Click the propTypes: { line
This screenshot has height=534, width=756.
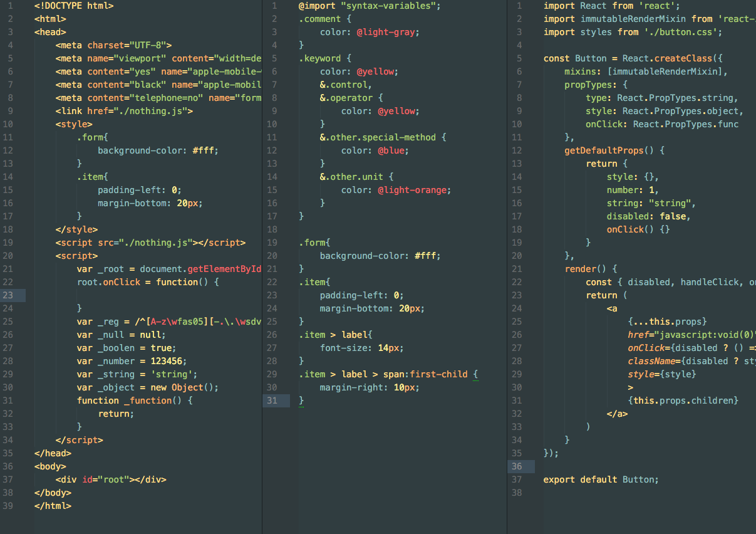click(x=596, y=85)
